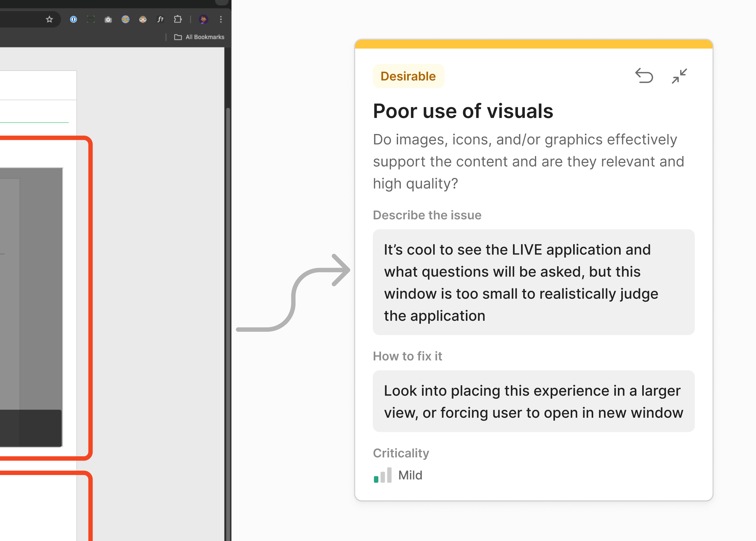Launch the green screen-capture frame extension
Image resolution: width=756 pixels, height=541 pixels.
91,19
